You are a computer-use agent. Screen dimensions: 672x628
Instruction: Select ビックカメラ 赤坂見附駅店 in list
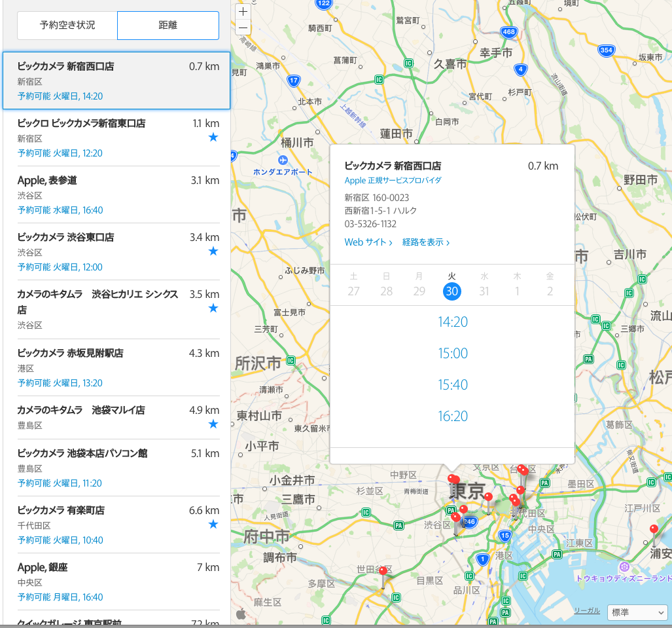coord(118,367)
